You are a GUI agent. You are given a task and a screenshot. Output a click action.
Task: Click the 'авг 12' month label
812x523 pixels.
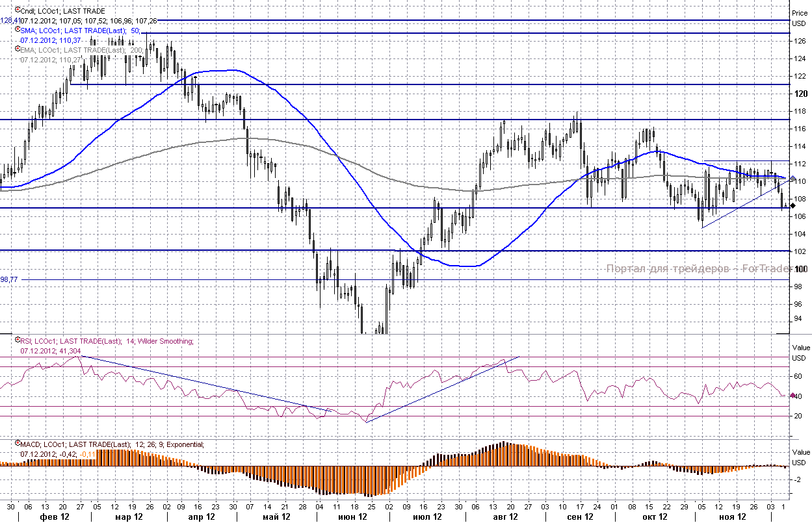coord(504,517)
